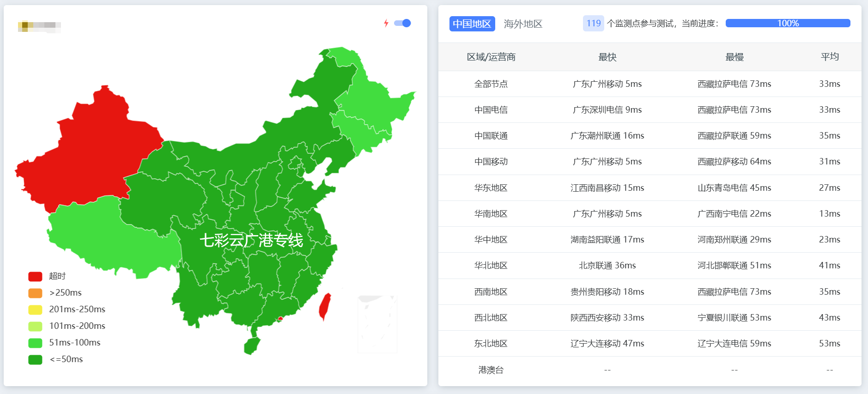Click the 最快 column header
This screenshot has height=394, width=868.
pos(607,57)
